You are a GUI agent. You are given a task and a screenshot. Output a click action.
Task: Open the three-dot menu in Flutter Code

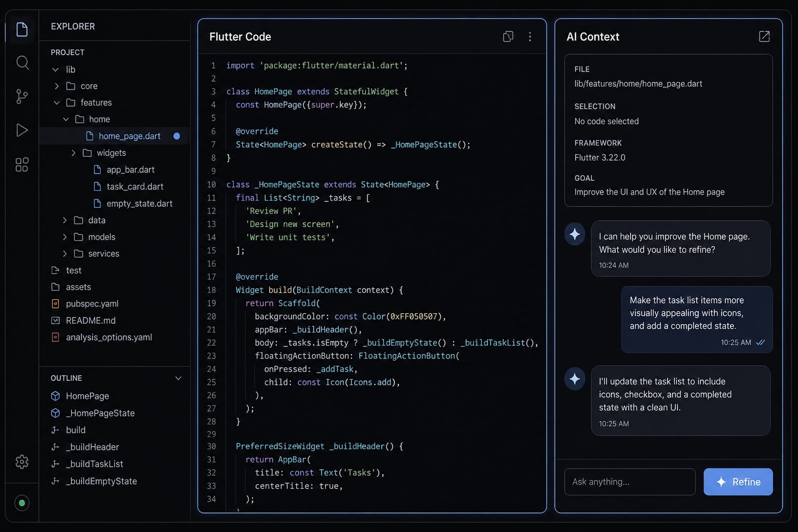(x=530, y=36)
